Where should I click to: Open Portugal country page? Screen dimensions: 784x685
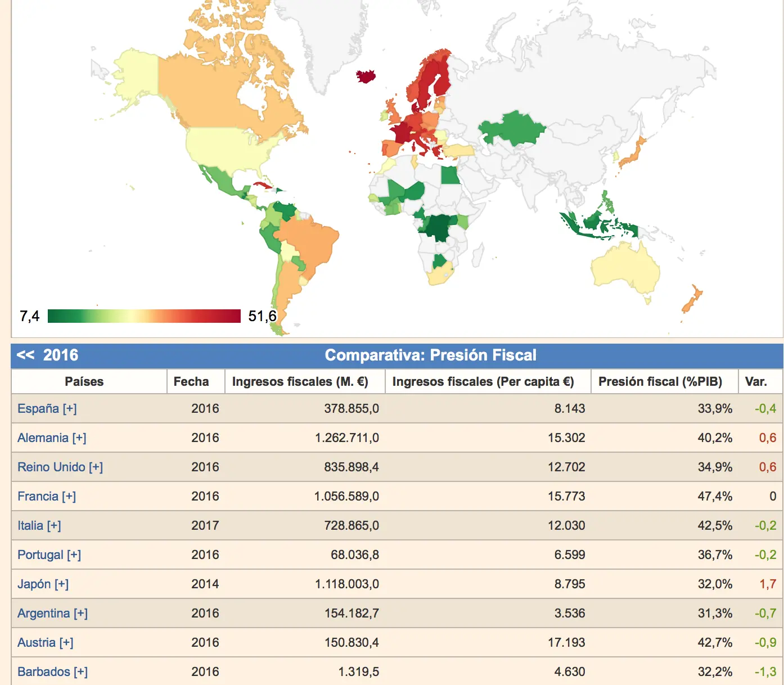40,555
